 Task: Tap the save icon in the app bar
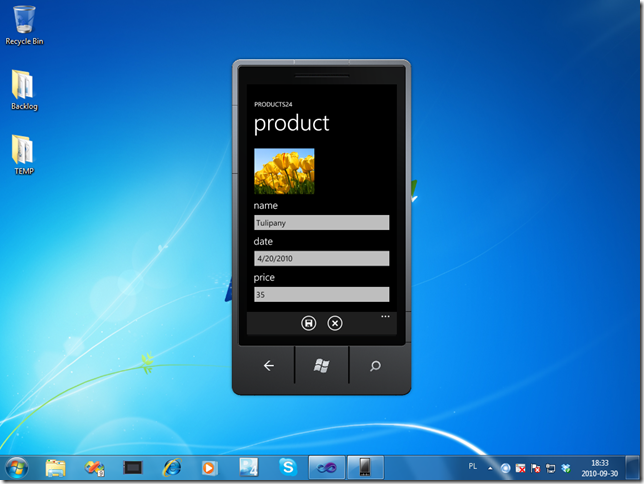pos(308,323)
